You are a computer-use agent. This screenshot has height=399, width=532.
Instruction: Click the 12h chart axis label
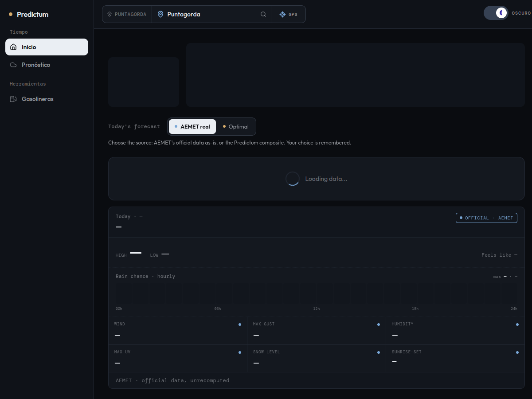coord(316,309)
